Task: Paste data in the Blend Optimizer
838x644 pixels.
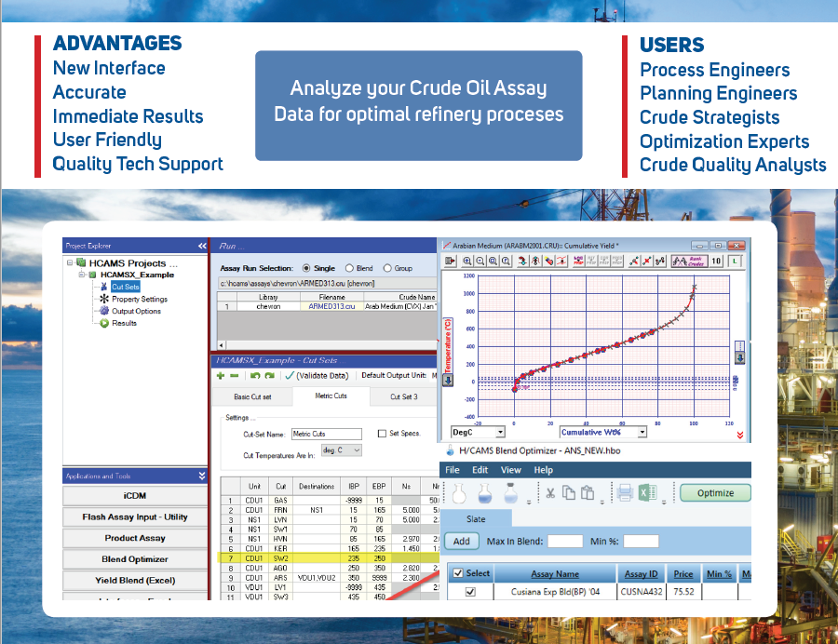Action: pos(587,493)
